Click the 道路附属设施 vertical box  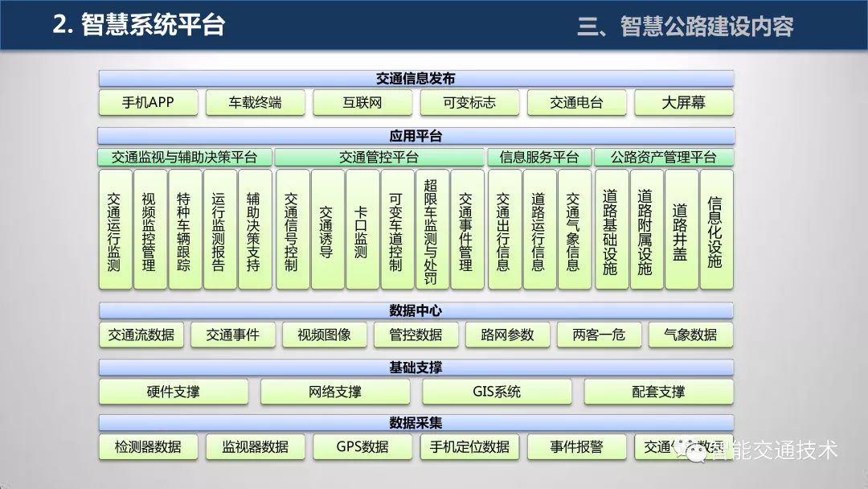(646, 229)
